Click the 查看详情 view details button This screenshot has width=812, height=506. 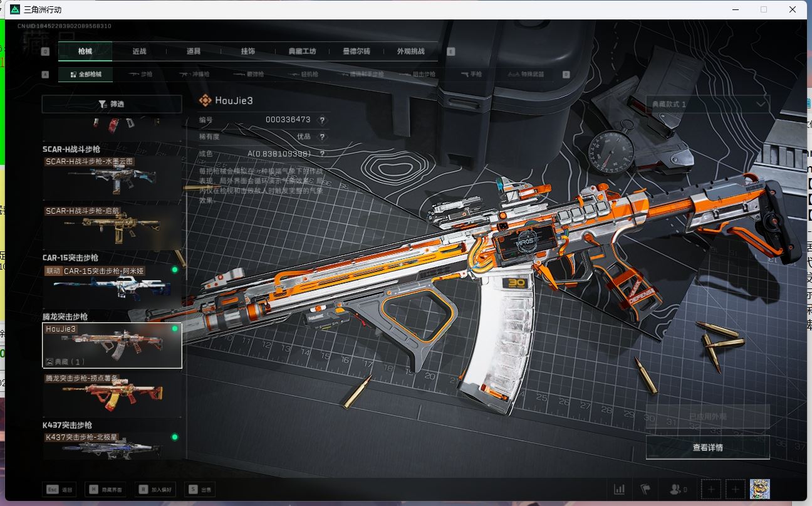point(707,448)
